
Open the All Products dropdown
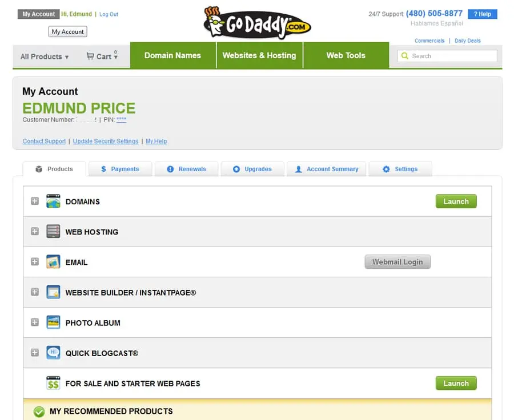point(45,56)
